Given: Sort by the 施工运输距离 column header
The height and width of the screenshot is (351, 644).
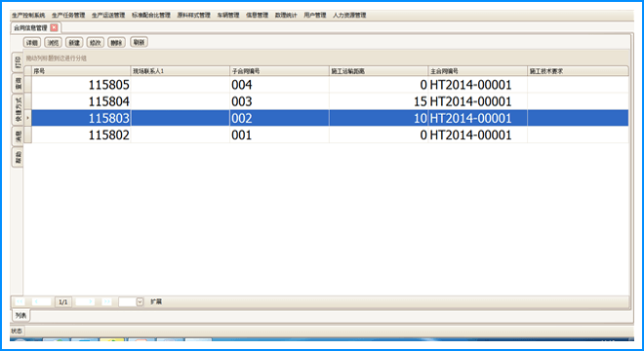Looking at the screenshot, I should click(x=379, y=71).
